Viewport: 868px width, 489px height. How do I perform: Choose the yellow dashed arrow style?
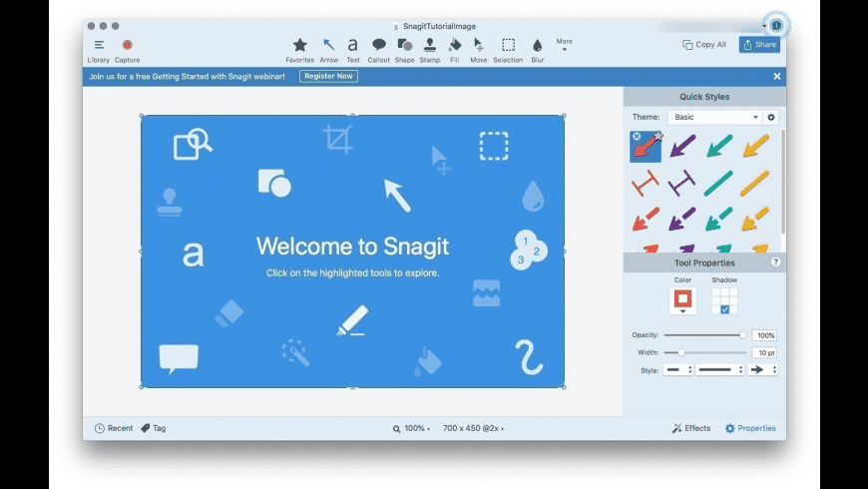tap(755, 219)
